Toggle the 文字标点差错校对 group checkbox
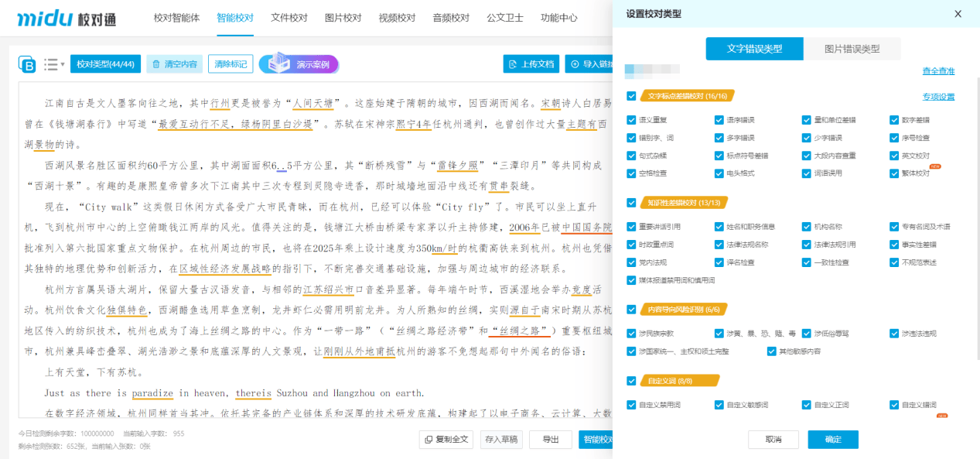The height and width of the screenshot is (459, 980). point(631,97)
